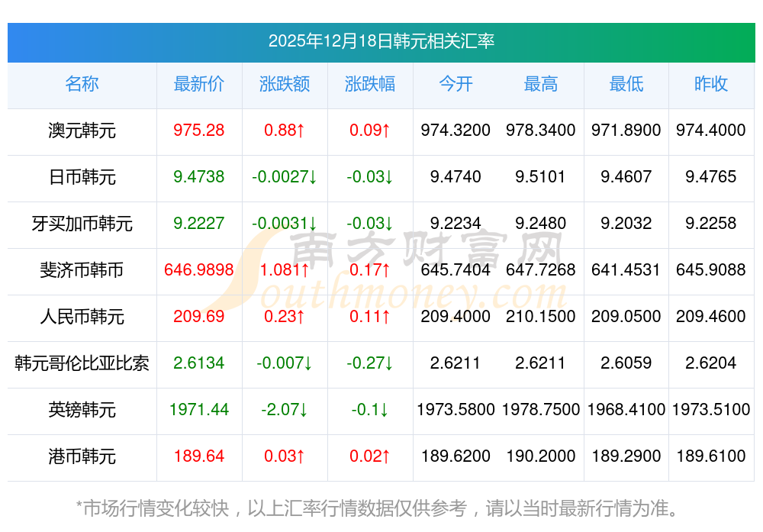Click the 名称 column header

click(82, 84)
